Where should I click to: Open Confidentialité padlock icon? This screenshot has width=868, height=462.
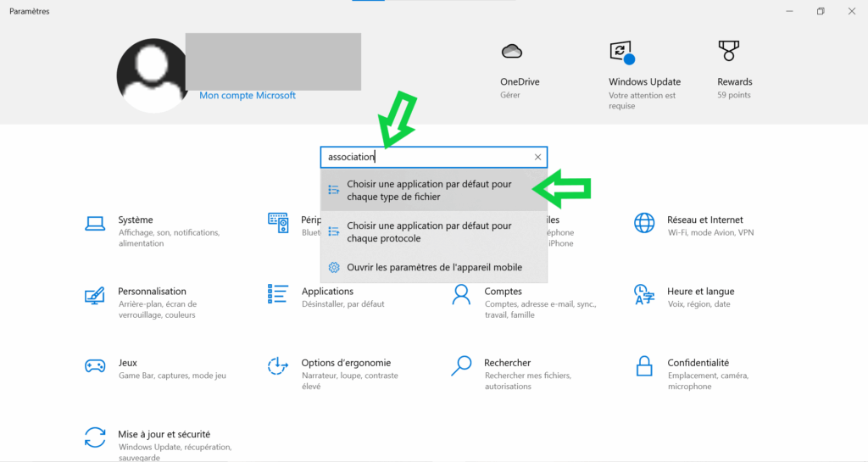[644, 366]
